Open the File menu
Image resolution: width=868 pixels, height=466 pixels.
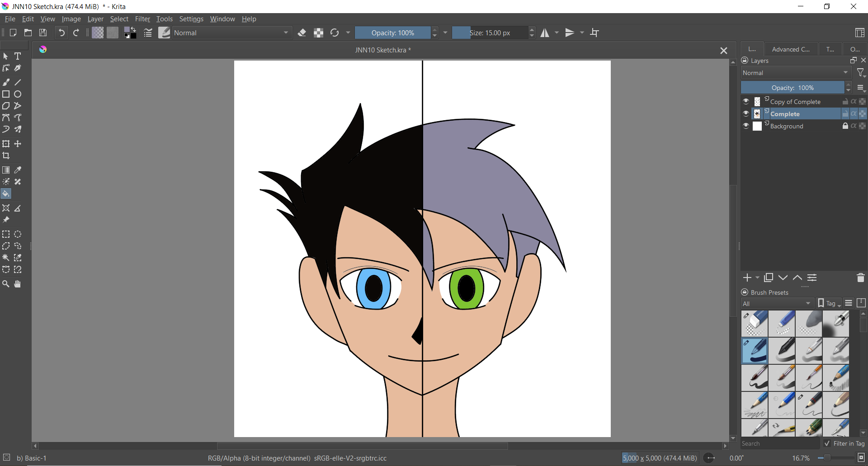[x=10, y=19]
